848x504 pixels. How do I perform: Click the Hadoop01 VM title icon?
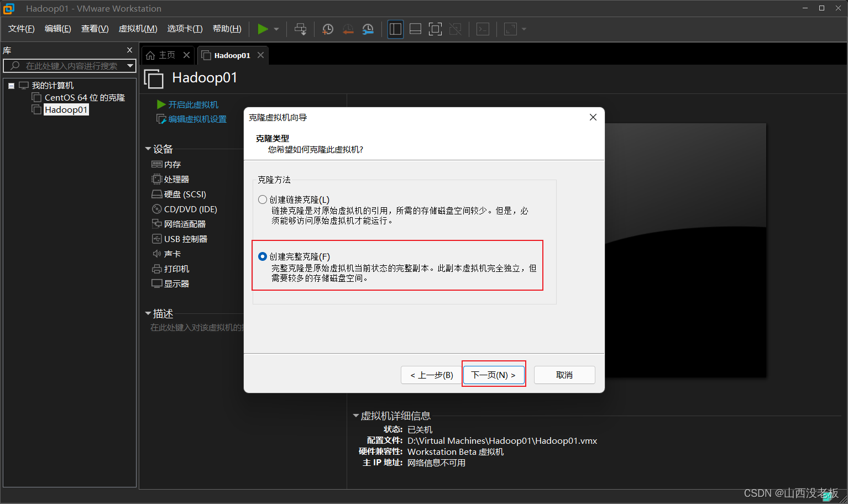pos(154,78)
